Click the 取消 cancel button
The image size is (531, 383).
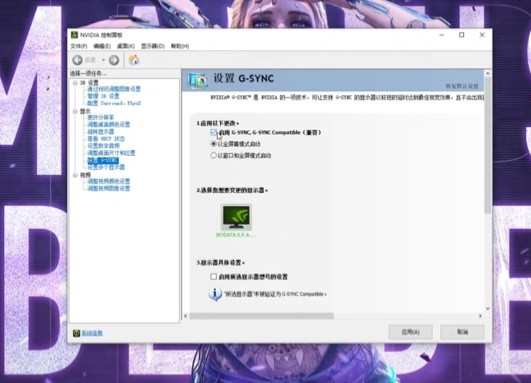462,332
